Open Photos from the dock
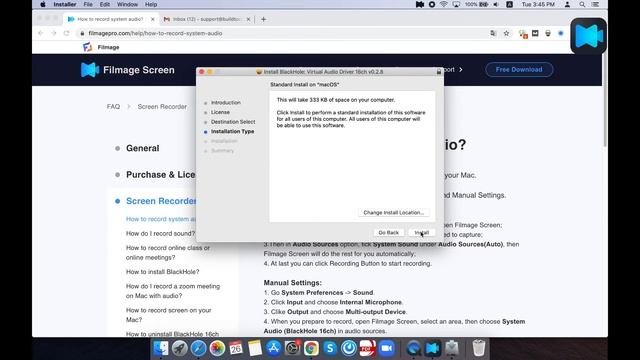640x360 pixels. coord(217,348)
